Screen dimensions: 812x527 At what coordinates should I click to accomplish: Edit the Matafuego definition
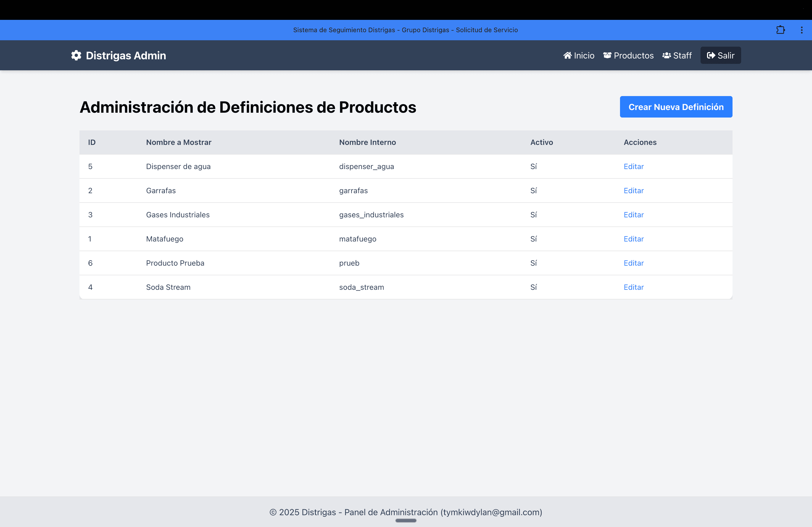633,239
